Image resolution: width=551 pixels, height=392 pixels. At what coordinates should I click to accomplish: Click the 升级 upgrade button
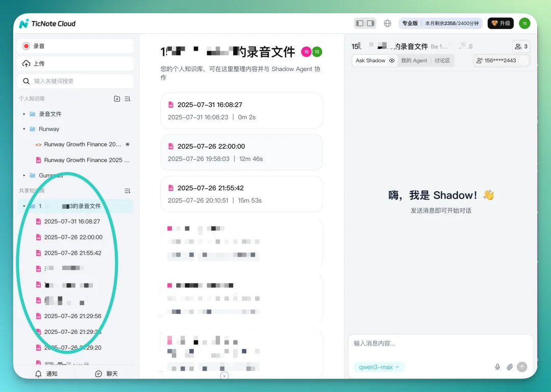click(x=500, y=23)
